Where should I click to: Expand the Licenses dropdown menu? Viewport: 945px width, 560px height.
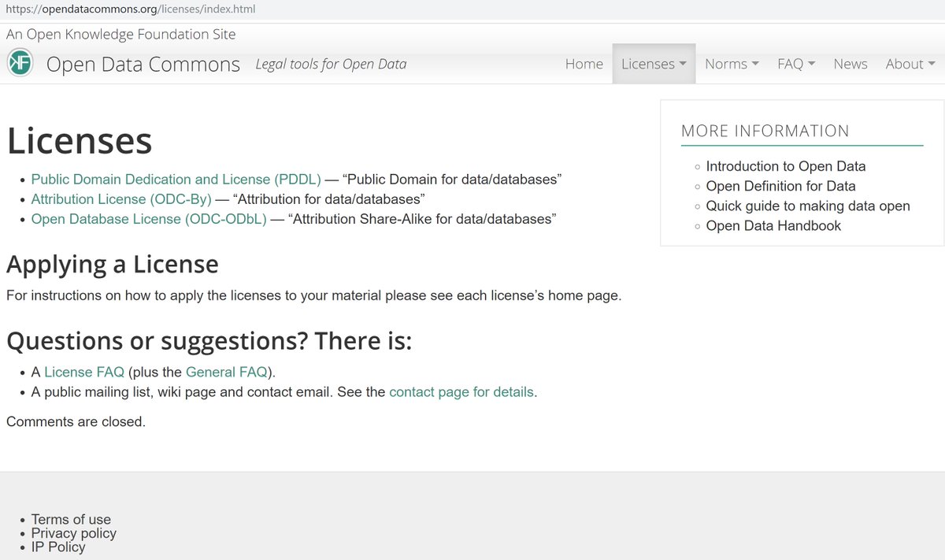point(654,64)
